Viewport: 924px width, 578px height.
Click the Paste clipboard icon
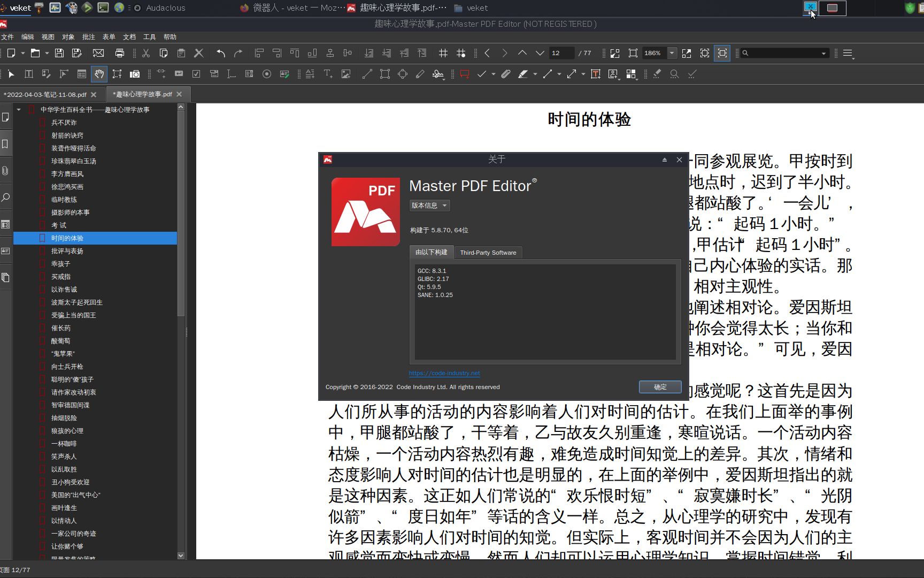[x=181, y=53]
